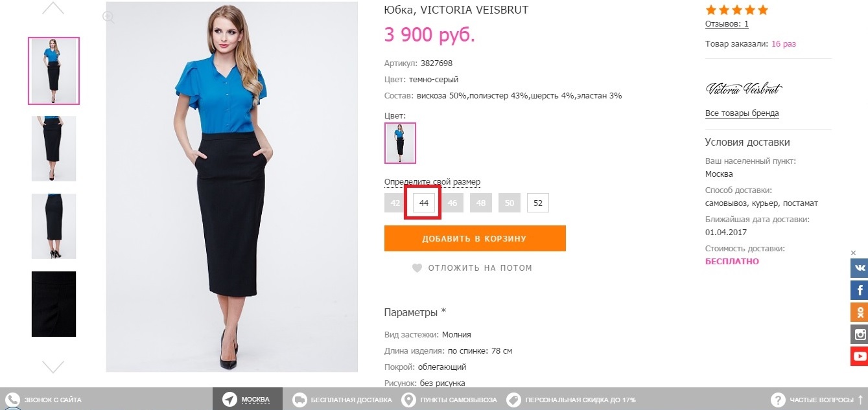Screen dimensions: 868x410
Task: Click the YouTube sidebar icon
Action: pos(859,356)
